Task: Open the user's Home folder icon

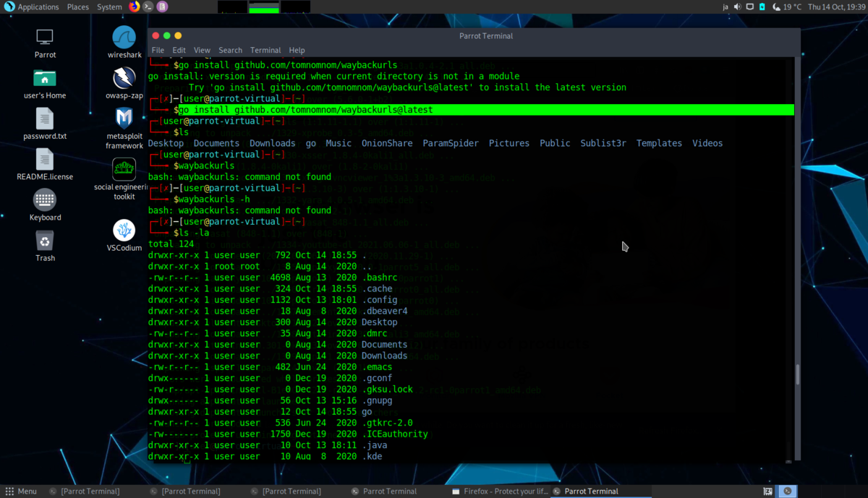Action: coord(45,84)
